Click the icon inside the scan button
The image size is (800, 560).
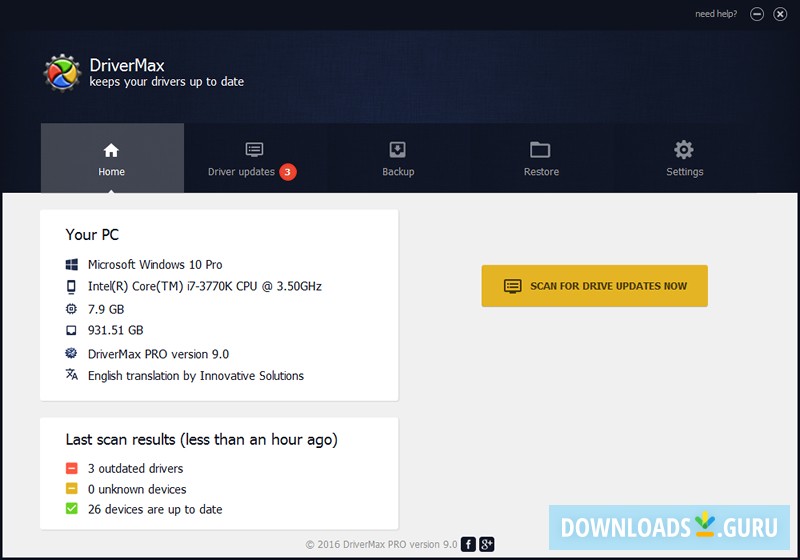(513, 286)
